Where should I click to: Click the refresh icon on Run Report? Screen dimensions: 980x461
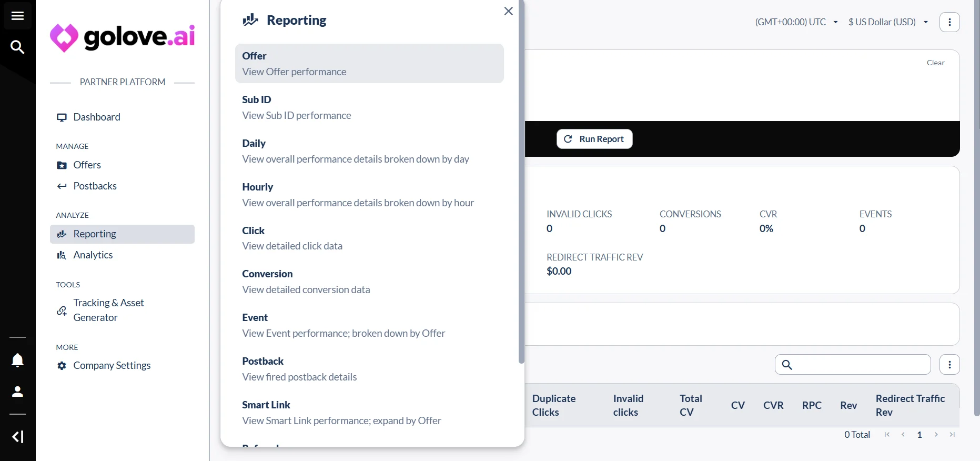(x=568, y=139)
